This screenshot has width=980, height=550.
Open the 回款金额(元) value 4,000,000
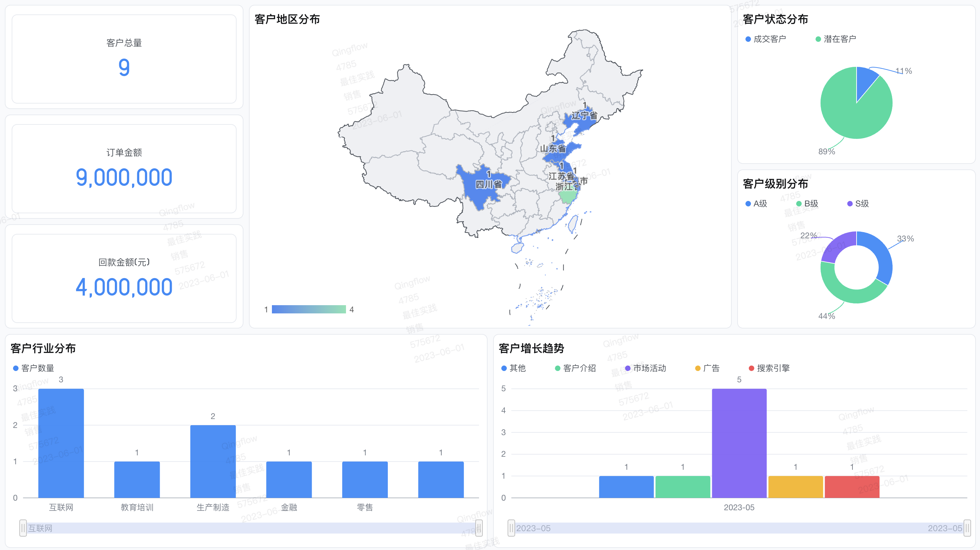click(124, 287)
